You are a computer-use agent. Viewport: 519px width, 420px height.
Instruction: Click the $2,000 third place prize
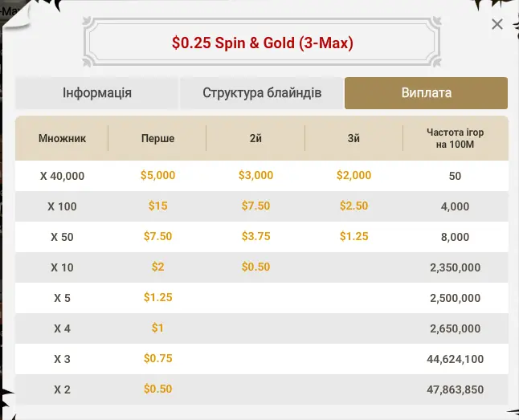(x=353, y=175)
